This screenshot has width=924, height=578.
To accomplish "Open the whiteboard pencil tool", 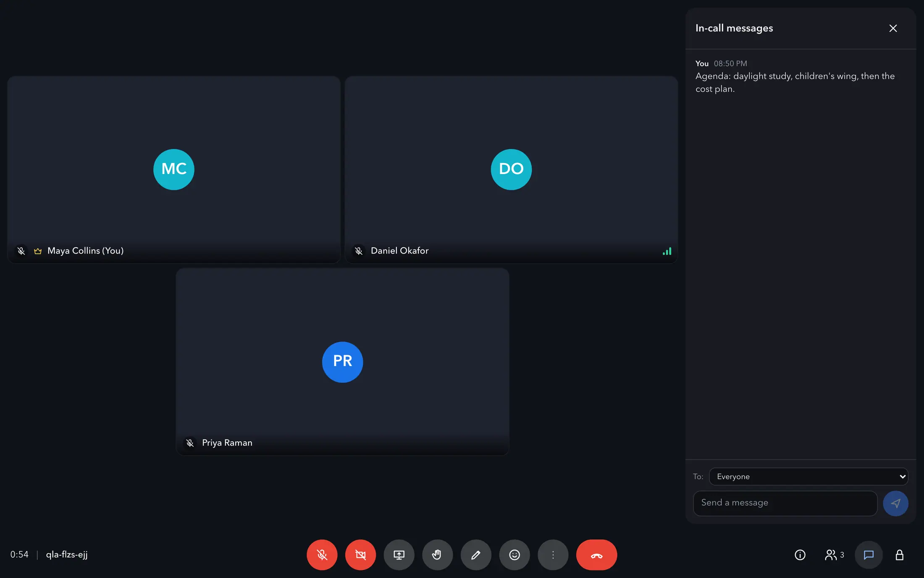I will (476, 554).
